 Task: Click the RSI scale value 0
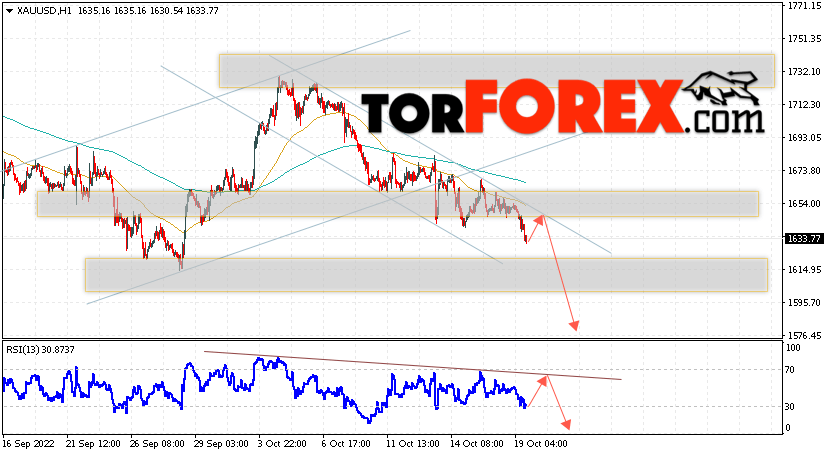788,428
